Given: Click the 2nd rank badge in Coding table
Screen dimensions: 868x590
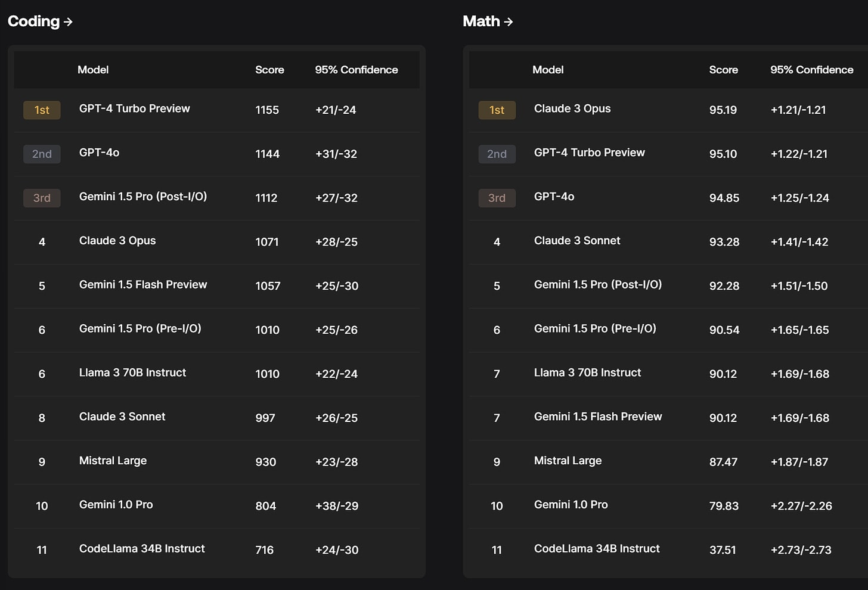Looking at the screenshot, I should (x=42, y=154).
